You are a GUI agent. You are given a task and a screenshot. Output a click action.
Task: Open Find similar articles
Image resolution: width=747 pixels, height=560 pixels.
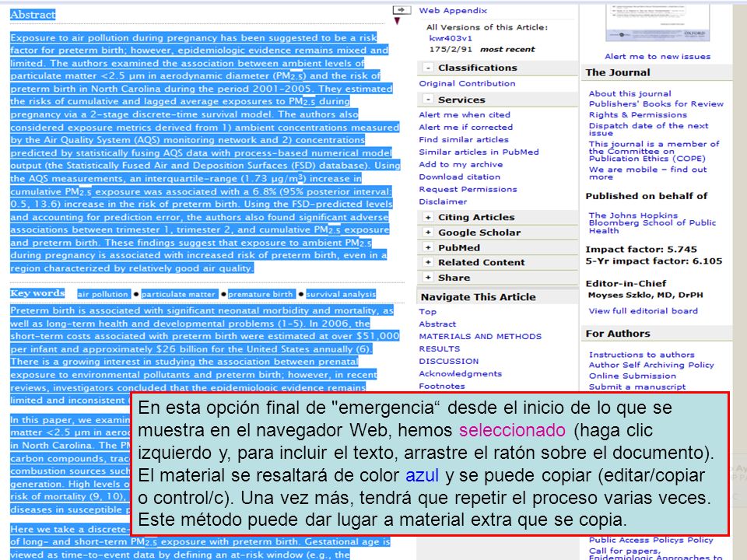pos(464,139)
